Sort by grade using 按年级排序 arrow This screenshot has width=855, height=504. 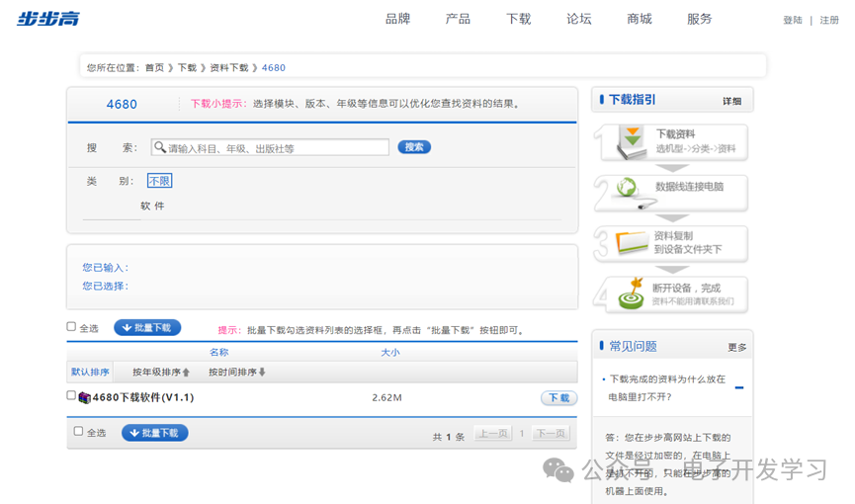(186, 372)
